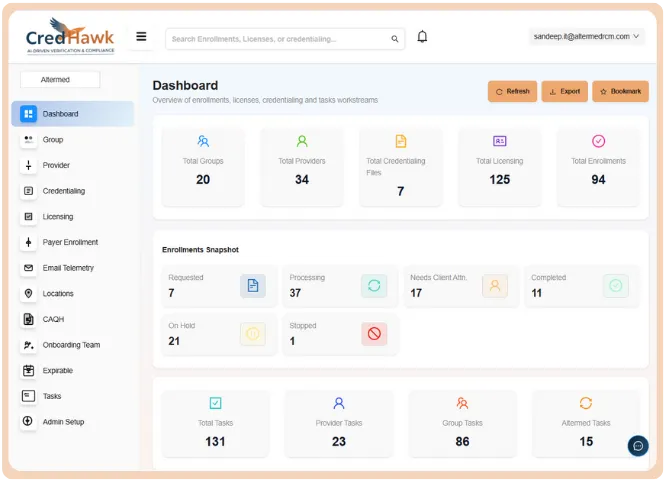
Task: Click the Stopped status icon
Action: pyautogui.click(x=374, y=334)
